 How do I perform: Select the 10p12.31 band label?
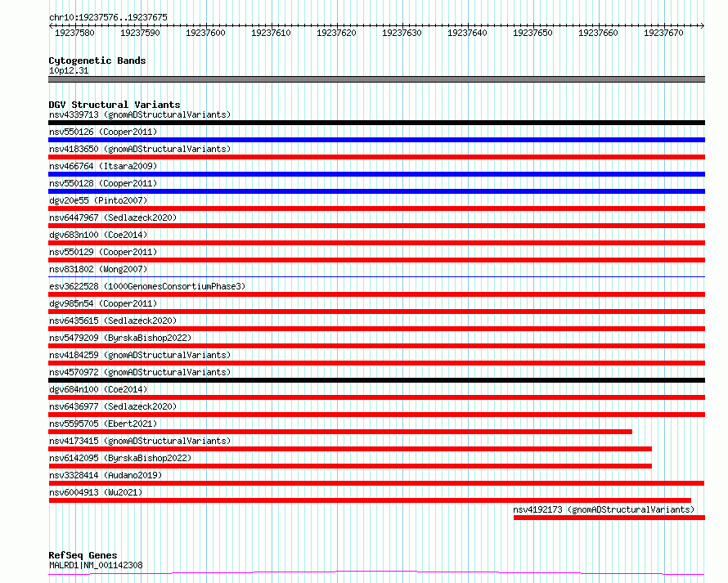point(69,70)
